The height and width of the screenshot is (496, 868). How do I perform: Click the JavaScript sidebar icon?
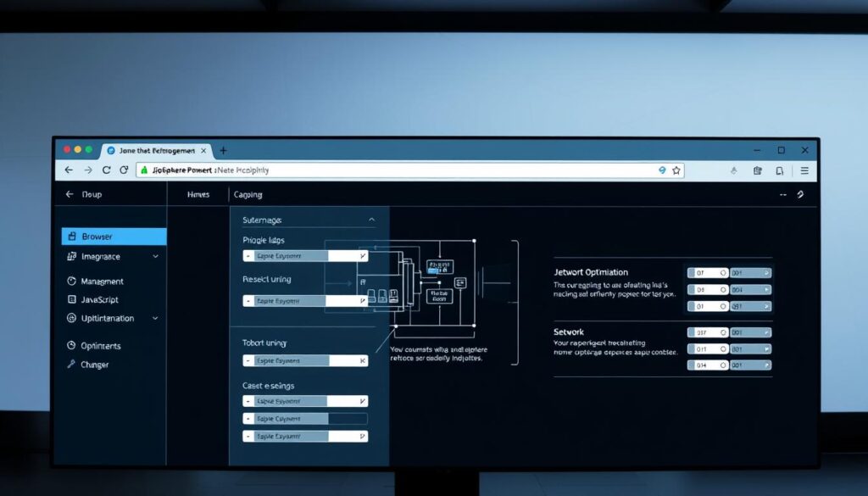tap(72, 300)
